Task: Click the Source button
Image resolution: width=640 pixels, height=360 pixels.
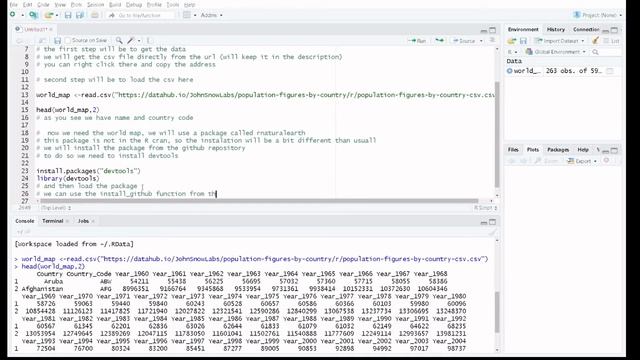Action: pyautogui.click(x=464, y=40)
